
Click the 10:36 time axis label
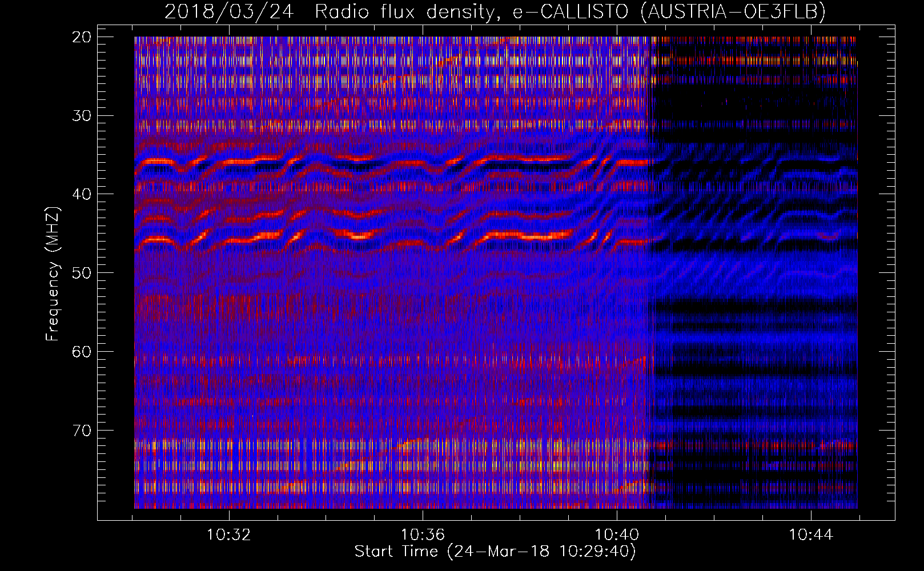click(x=423, y=535)
